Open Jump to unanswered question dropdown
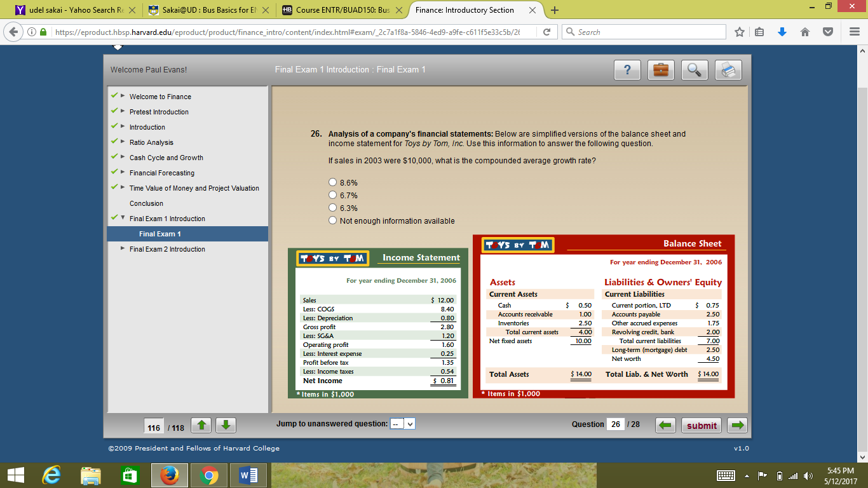Image resolution: width=868 pixels, height=488 pixels. tap(402, 424)
